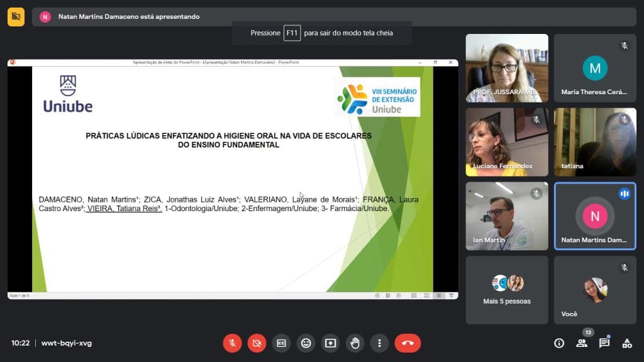Switch PowerPoint to Slide Sorter view
The image size is (644, 362).
pyautogui.click(x=426, y=295)
